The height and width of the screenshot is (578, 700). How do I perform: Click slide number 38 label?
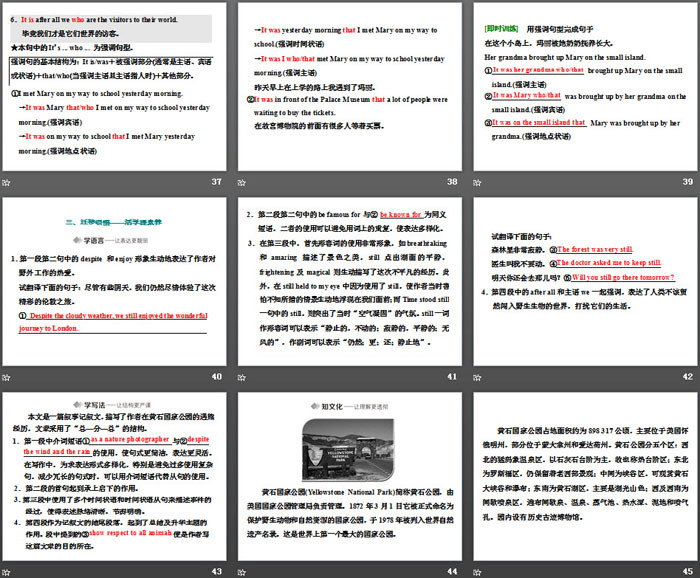(452, 182)
